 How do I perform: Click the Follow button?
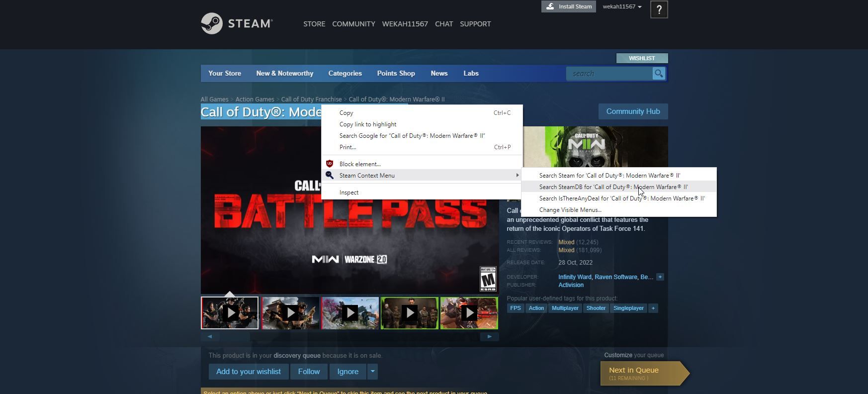click(x=309, y=372)
